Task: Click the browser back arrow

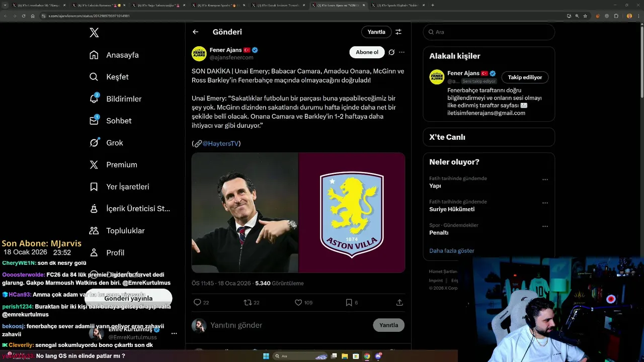Action: [x=5, y=16]
